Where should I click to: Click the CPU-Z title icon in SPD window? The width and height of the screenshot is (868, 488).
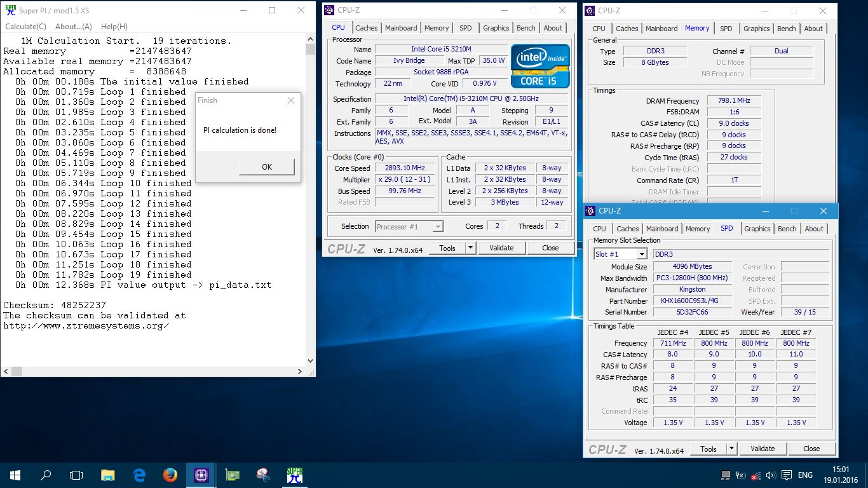coord(590,211)
